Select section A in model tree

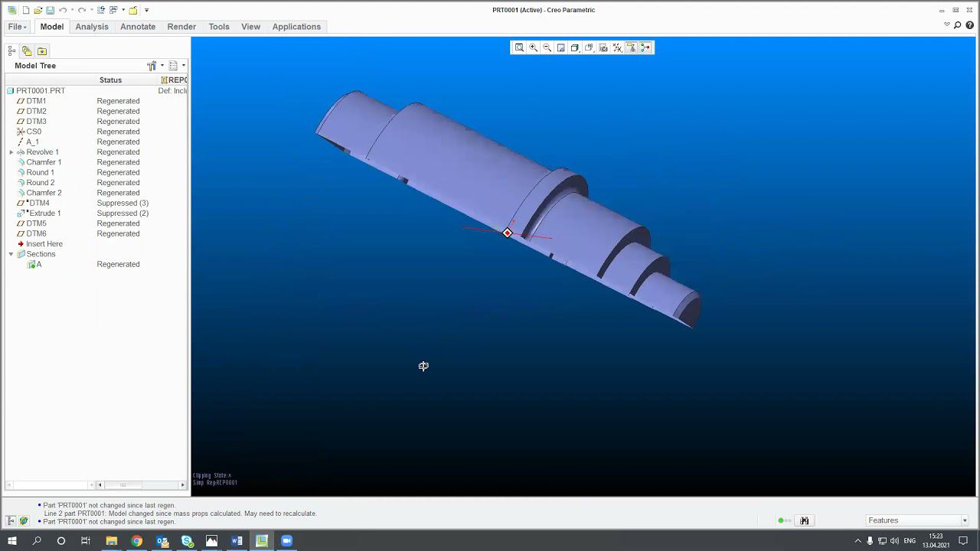pos(39,265)
